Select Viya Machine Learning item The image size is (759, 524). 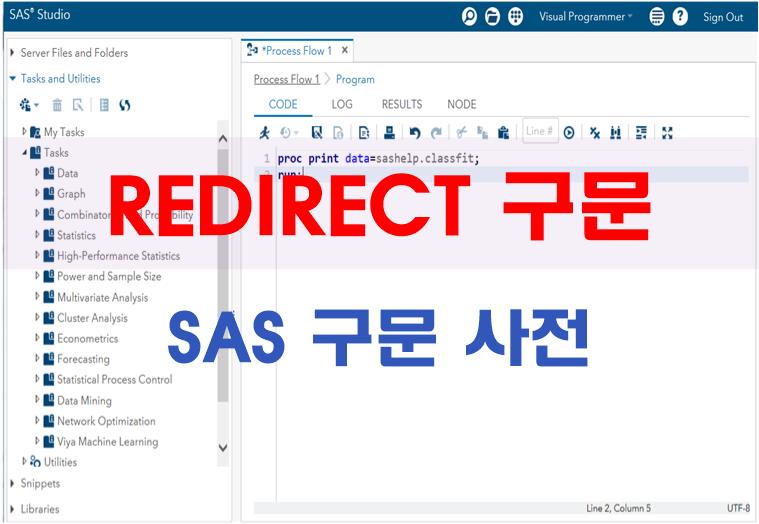[107, 442]
